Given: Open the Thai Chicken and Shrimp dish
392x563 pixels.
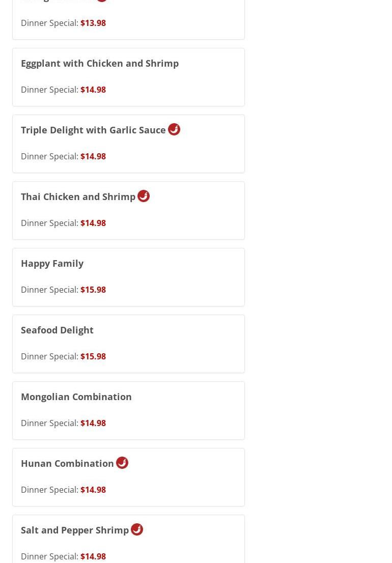Looking at the screenshot, I should click(x=78, y=196).
